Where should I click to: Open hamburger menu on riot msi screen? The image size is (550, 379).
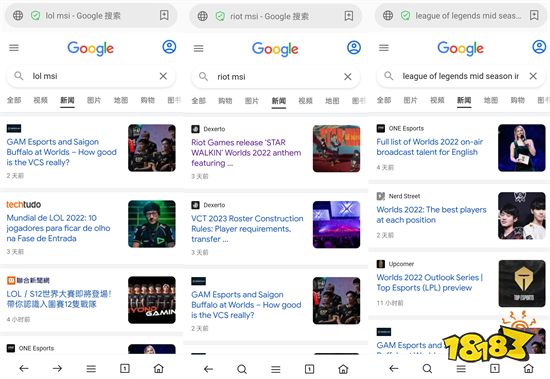pyautogui.click(x=199, y=48)
